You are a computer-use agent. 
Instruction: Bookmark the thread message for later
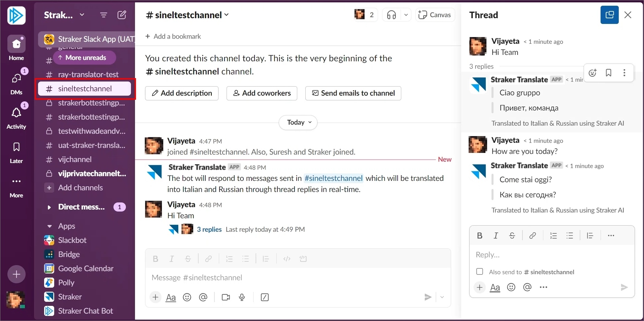609,73
